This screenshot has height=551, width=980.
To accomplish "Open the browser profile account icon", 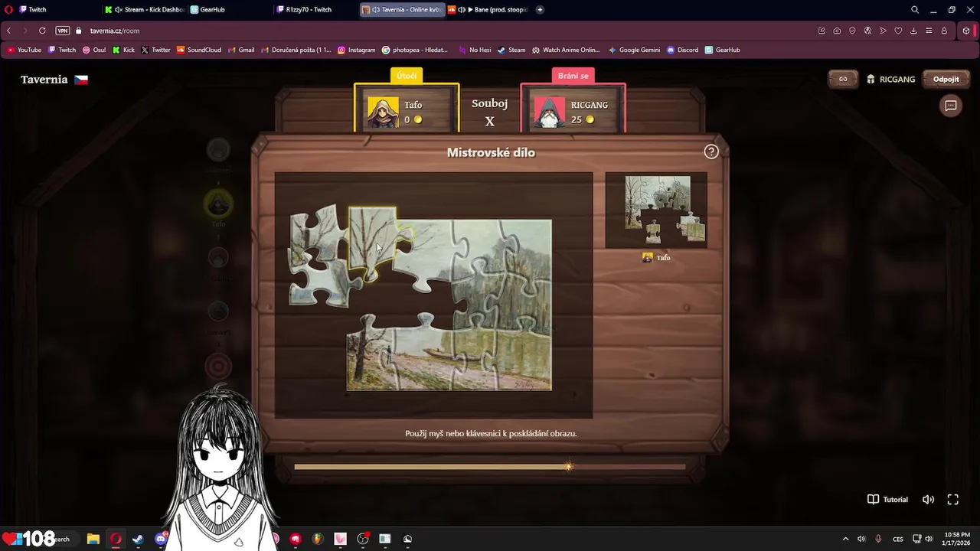I will click(944, 31).
